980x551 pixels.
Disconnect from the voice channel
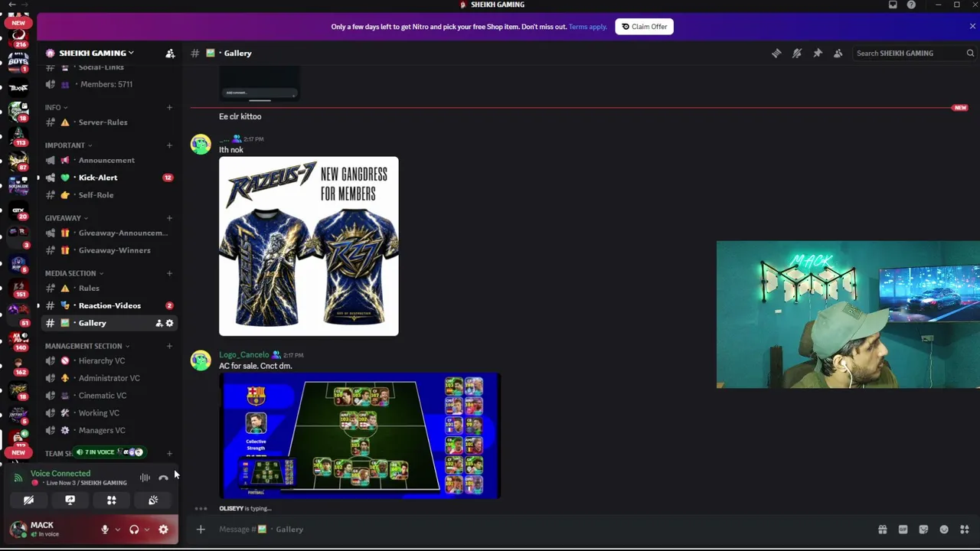point(163,478)
